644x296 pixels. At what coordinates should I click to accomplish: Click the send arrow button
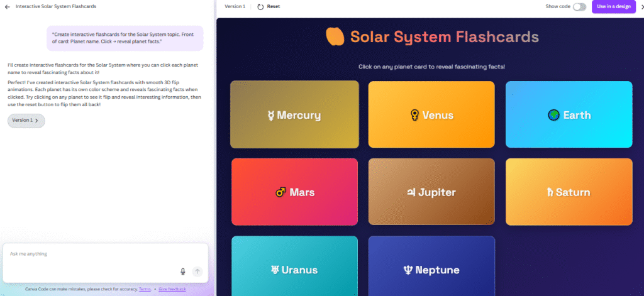pyautogui.click(x=197, y=271)
